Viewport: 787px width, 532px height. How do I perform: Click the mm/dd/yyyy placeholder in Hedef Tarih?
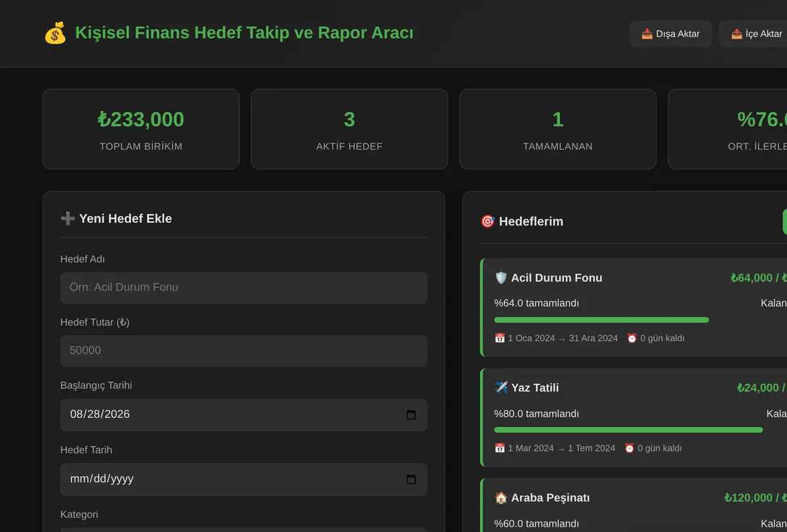point(102,480)
